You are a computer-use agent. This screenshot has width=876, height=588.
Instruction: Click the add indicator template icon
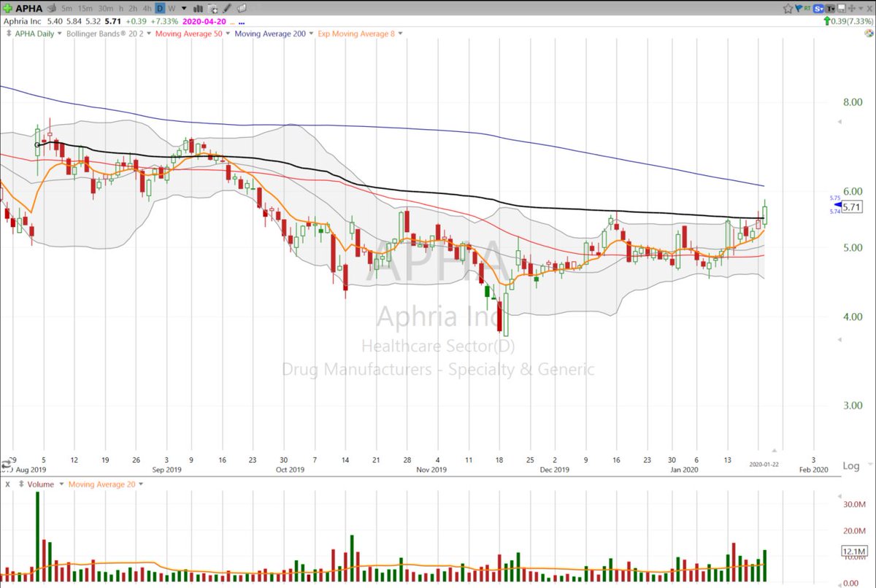click(213, 9)
